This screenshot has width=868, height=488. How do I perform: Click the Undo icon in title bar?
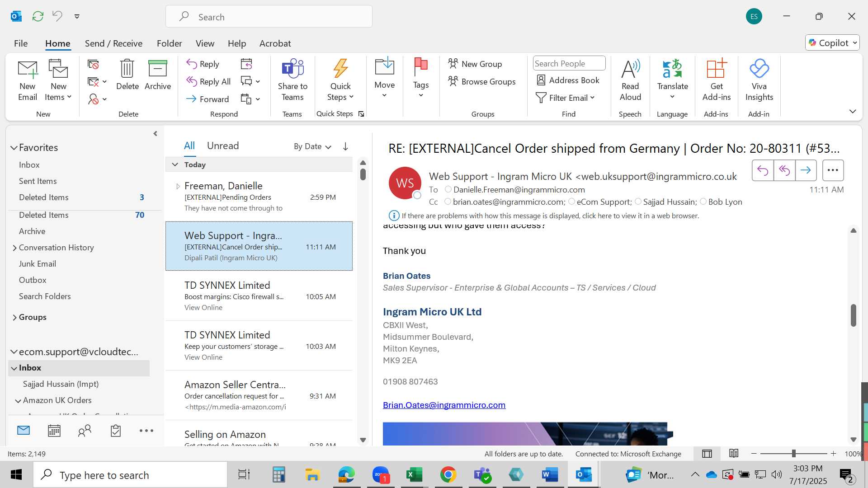57,16
